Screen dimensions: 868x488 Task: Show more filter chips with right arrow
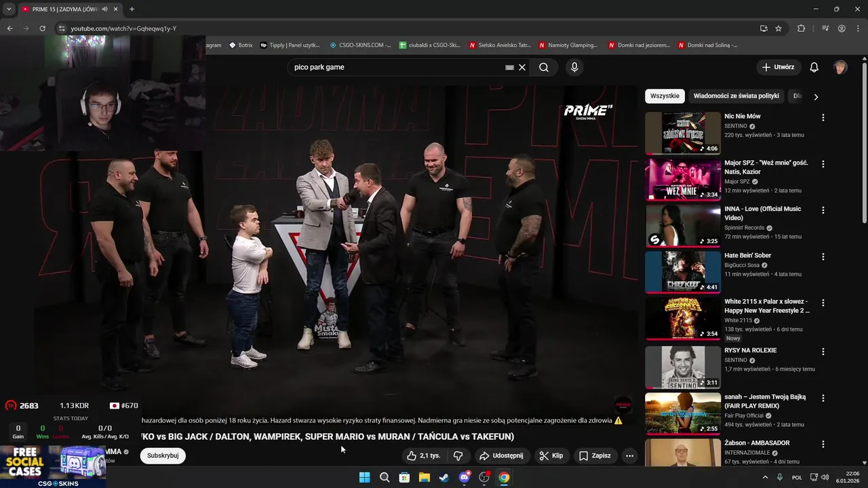coord(816,96)
